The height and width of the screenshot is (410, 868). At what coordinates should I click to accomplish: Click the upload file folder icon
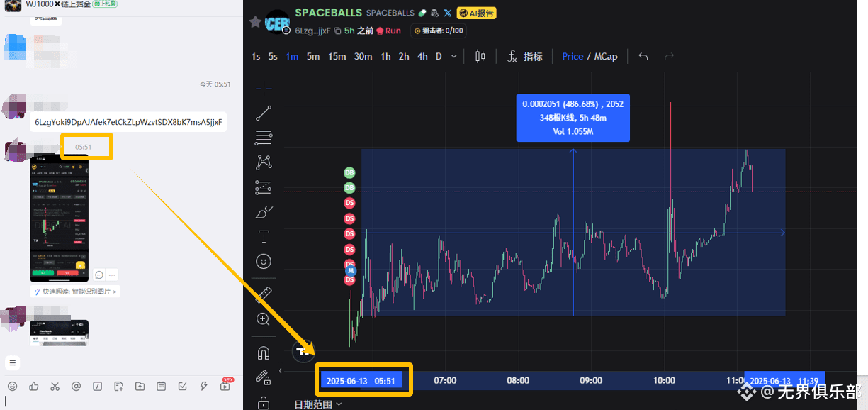[x=140, y=386]
